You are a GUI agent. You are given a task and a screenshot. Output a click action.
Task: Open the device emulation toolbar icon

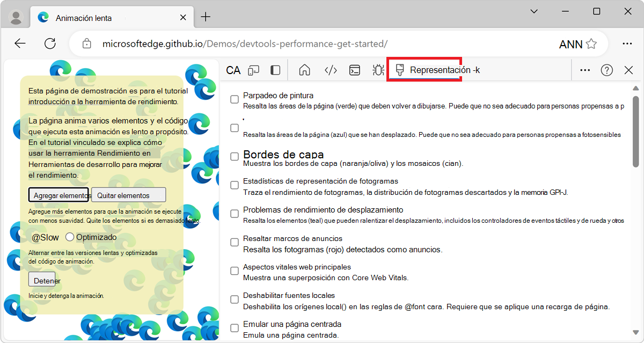[253, 70]
